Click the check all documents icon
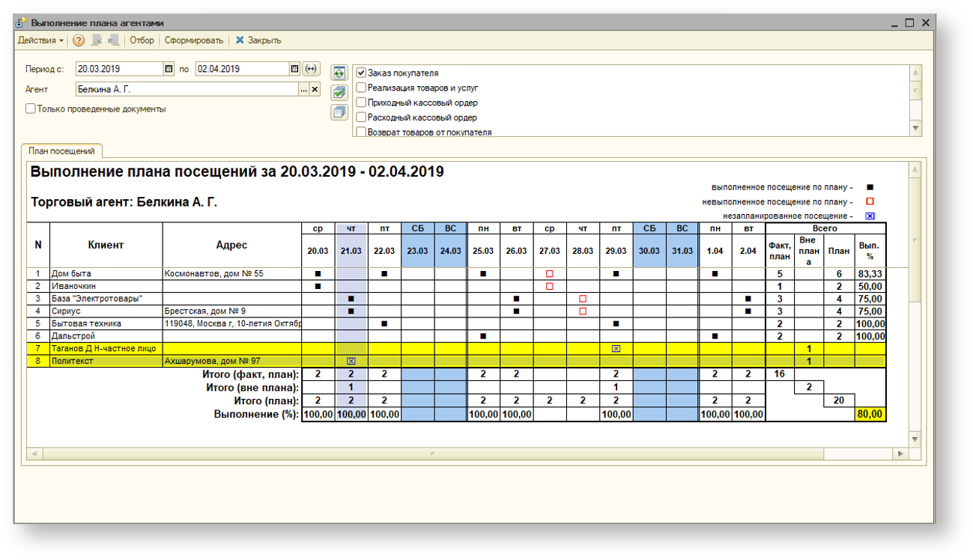 [339, 93]
